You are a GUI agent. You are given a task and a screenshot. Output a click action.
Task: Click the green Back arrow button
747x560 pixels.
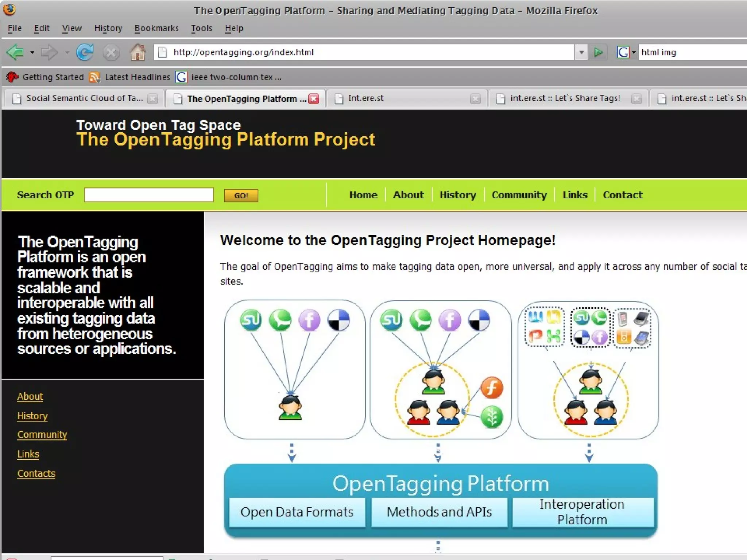tap(15, 53)
